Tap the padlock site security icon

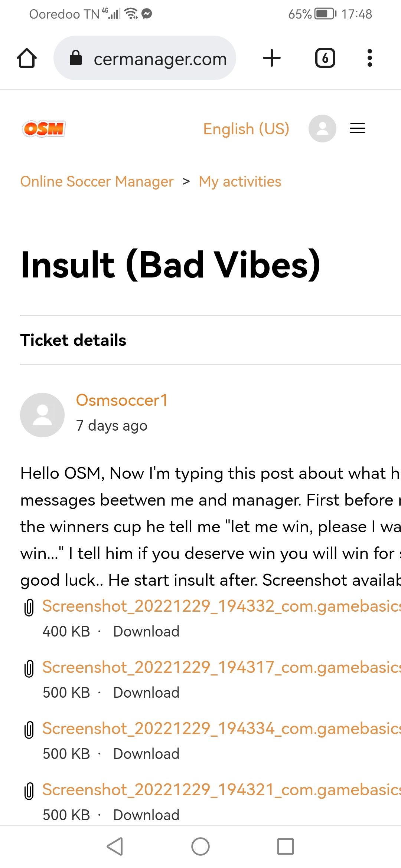pos(76,58)
